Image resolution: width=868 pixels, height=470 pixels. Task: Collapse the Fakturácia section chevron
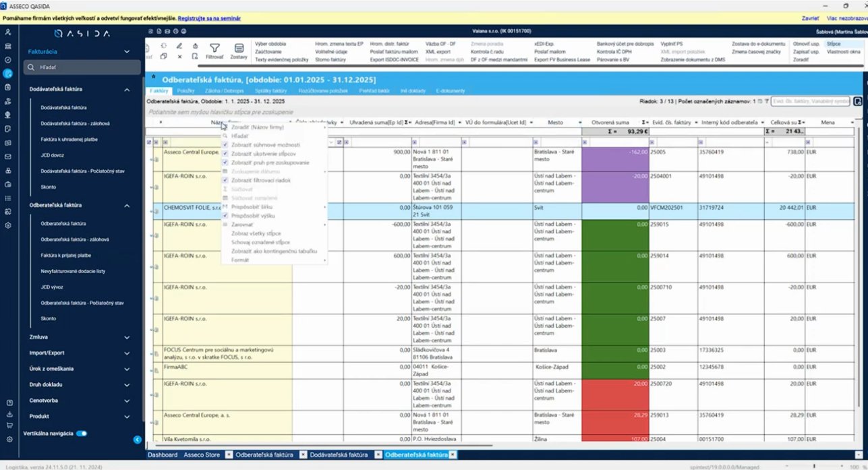click(x=127, y=51)
